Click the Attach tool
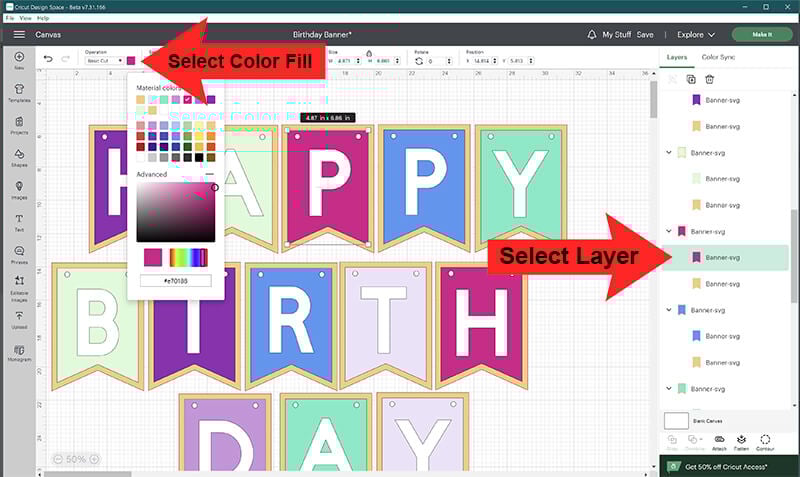This screenshot has height=477, width=800. pos(719,442)
